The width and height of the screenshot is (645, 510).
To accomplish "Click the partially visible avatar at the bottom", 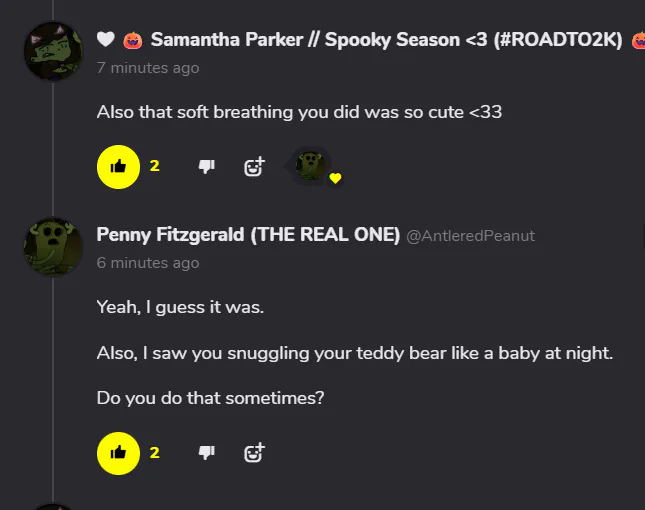I will tap(53, 505).
